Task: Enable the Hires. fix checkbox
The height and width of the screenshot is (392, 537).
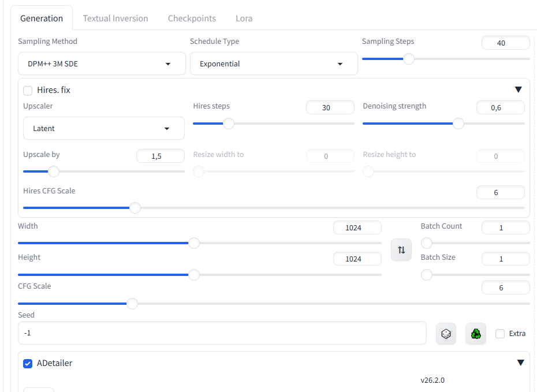Action: coord(28,90)
